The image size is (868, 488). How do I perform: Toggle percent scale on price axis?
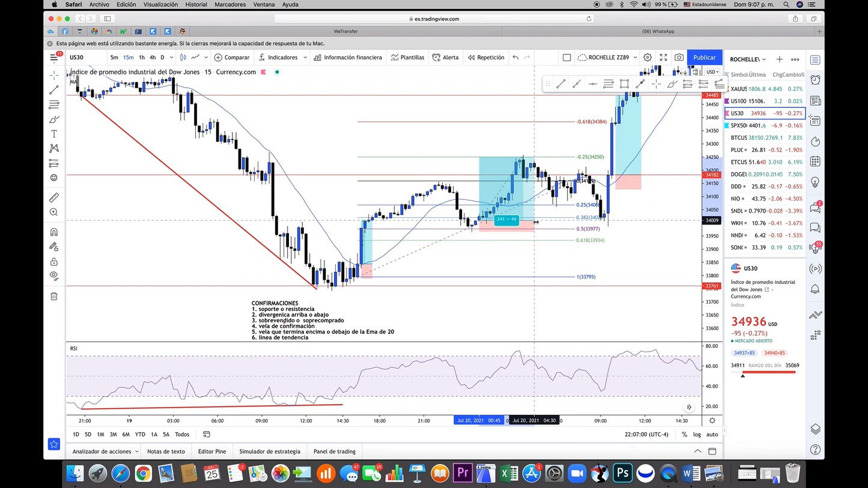(685, 435)
